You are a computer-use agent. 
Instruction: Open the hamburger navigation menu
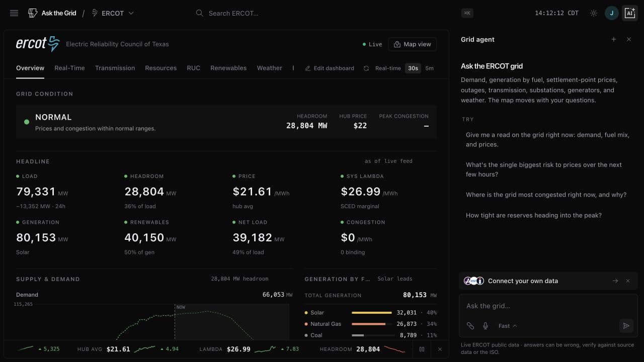pos(14,13)
